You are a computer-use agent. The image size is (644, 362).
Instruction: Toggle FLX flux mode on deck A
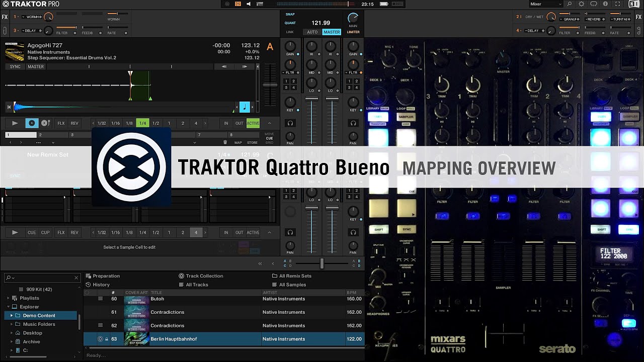pos(61,123)
